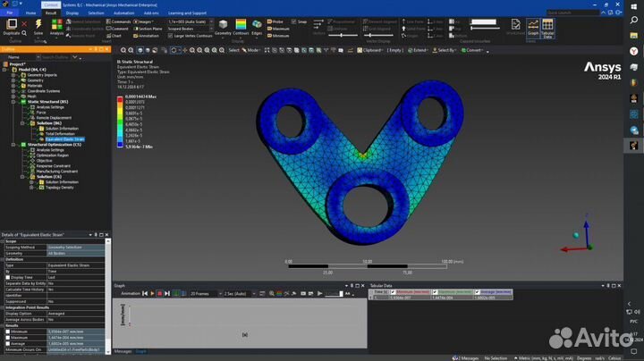
Task: Switch to the Add-ons ribbon tab
Action: coord(151,13)
